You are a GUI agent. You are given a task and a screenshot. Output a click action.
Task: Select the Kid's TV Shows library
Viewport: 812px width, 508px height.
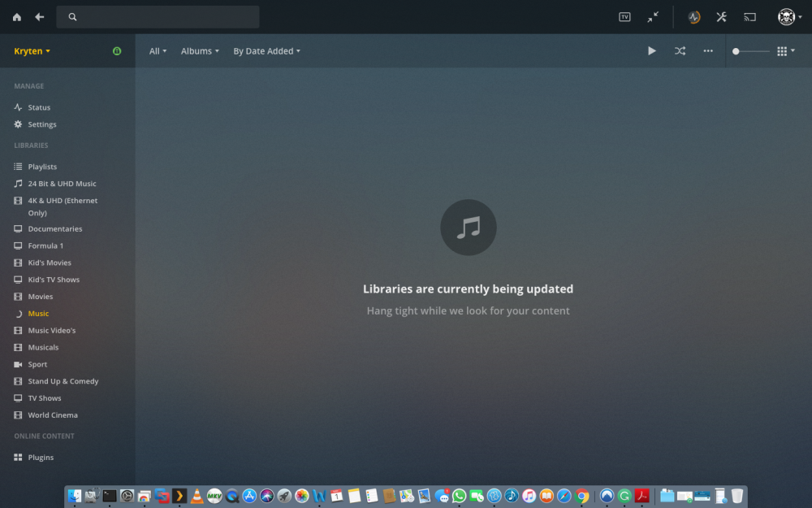(x=54, y=280)
